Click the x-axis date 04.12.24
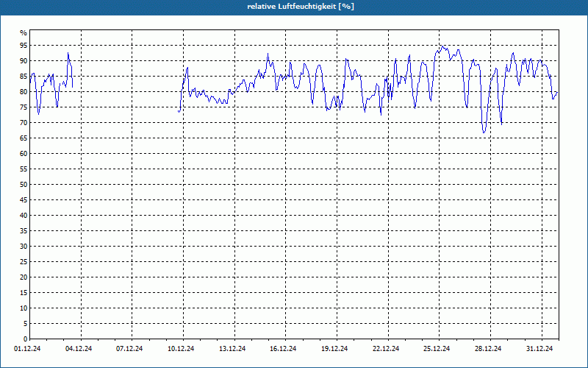 pyautogui.click(x=79, y=349)
